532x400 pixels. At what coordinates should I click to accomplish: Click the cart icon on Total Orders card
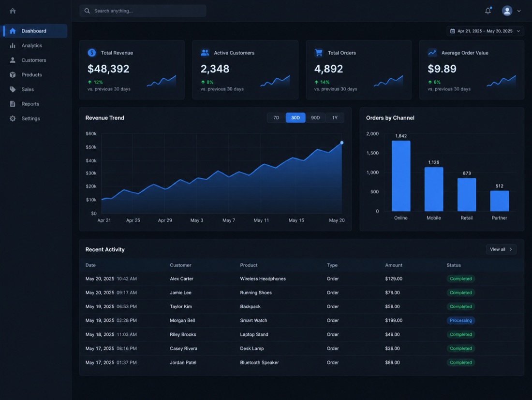pyautogui.click(x=319, y=53)
